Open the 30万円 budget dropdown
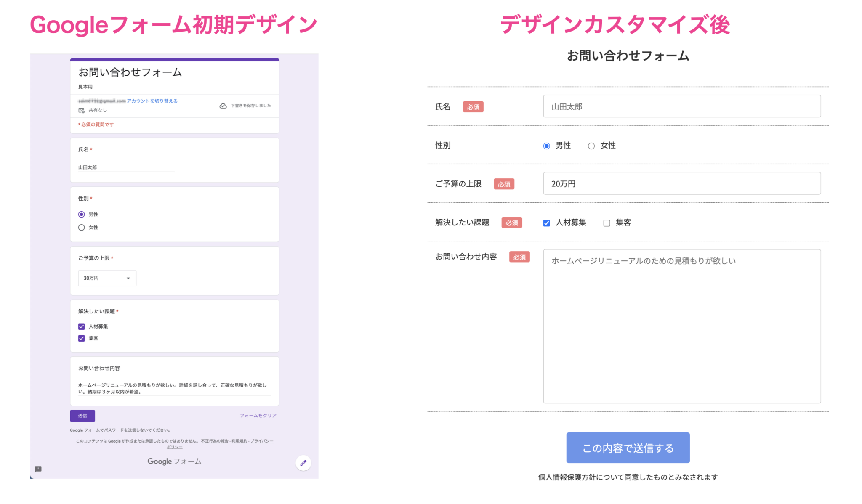Viewport: 862px width, 504px height. coord(107,278)
